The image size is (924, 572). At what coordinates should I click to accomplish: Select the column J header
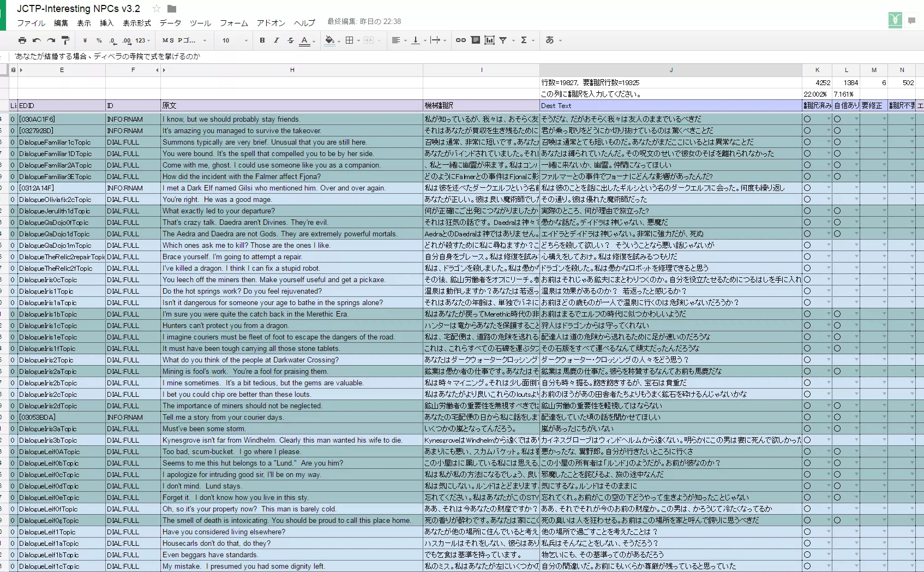(671, 70)
